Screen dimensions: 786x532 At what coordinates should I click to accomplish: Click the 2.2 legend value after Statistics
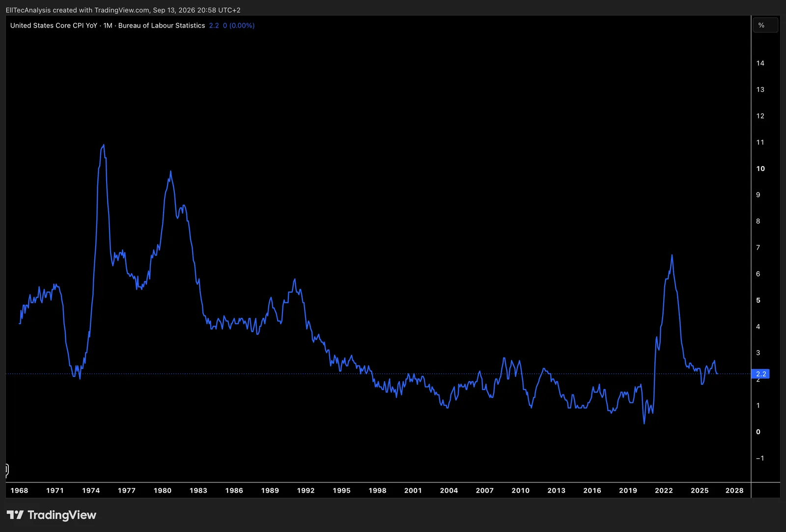(214, 26)
